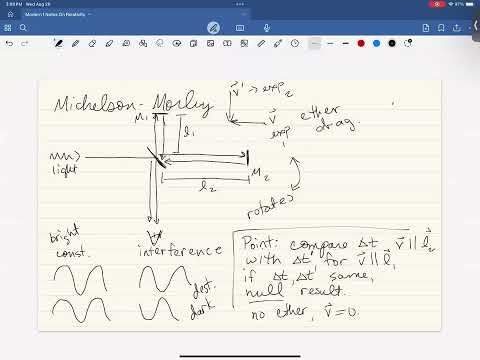
Task: Open the Image insert tool
Action: (x=210, y=43)
